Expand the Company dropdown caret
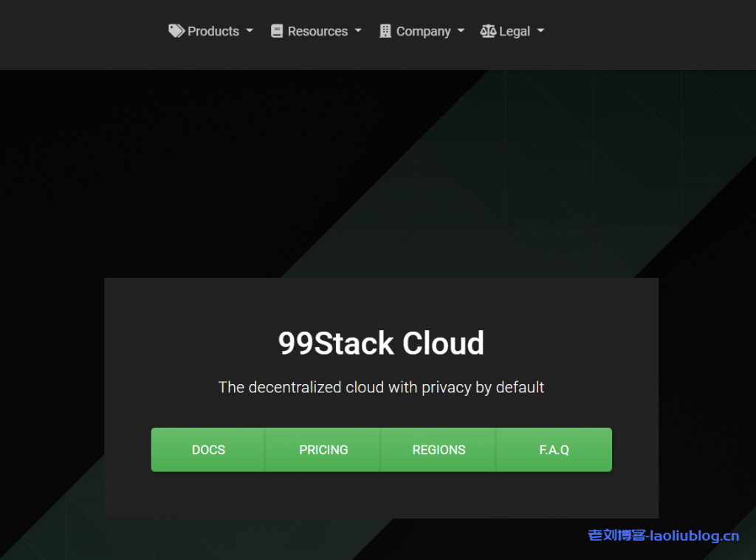This screenshot has height=560, width=756. click(x=461, y=31)
